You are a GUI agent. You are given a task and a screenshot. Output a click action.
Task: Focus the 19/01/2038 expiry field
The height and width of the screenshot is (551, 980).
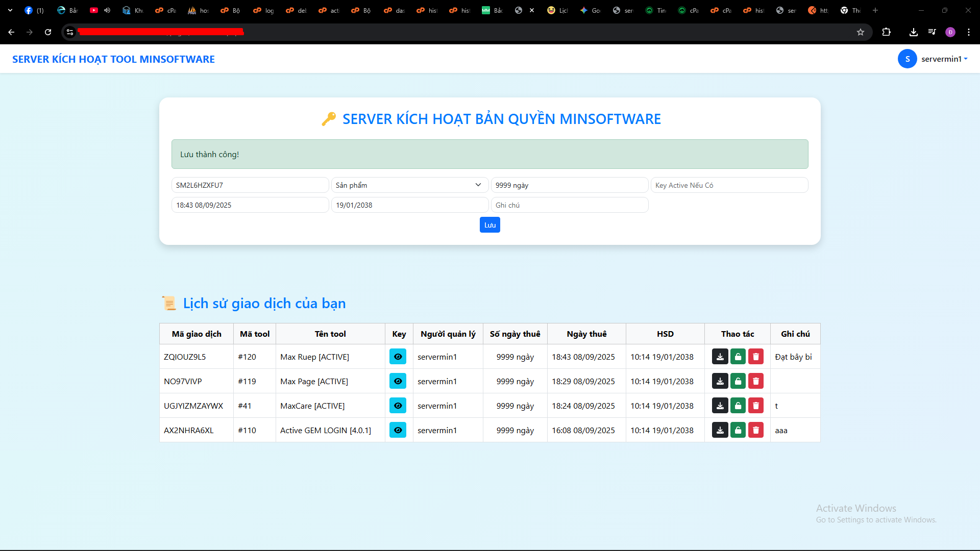(410, 205)
